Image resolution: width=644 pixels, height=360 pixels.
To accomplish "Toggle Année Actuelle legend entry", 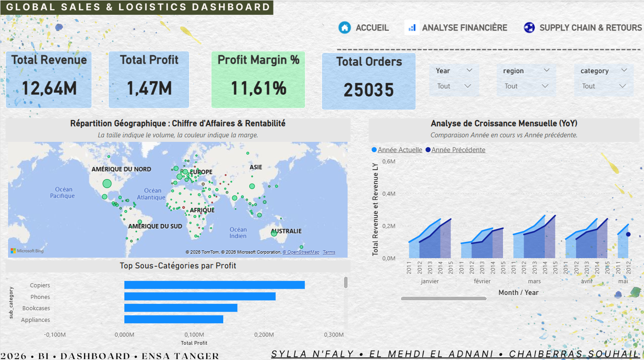I will 400,150.
